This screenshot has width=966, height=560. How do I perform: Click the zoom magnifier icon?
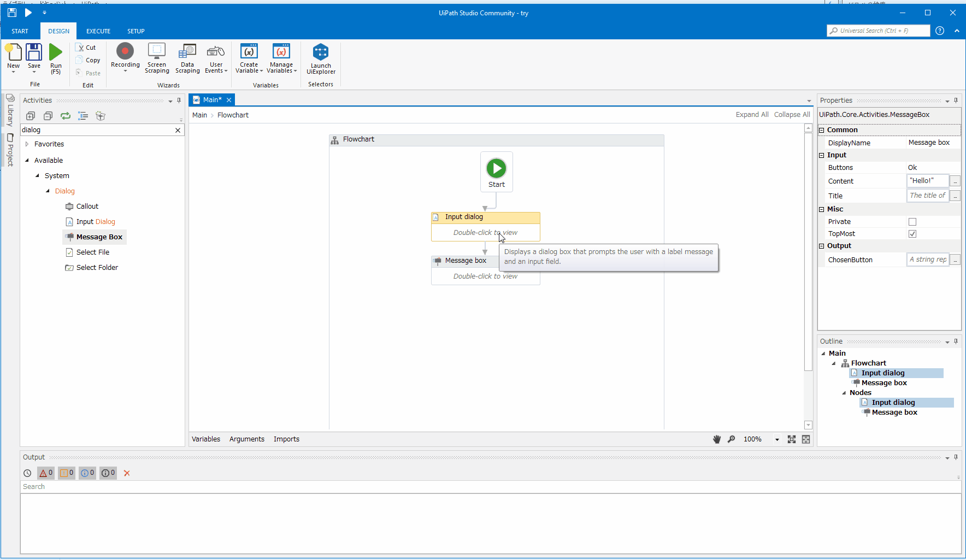click(x=732, y=439)
